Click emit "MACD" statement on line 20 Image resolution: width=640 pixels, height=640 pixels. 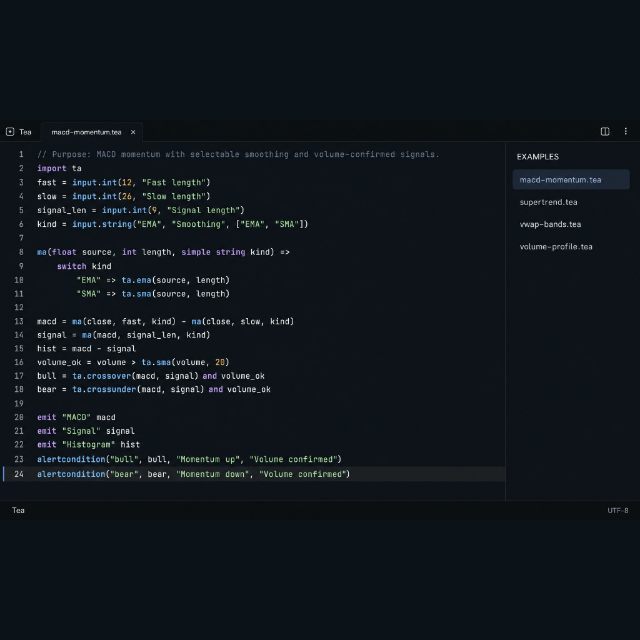pos(76,417)
